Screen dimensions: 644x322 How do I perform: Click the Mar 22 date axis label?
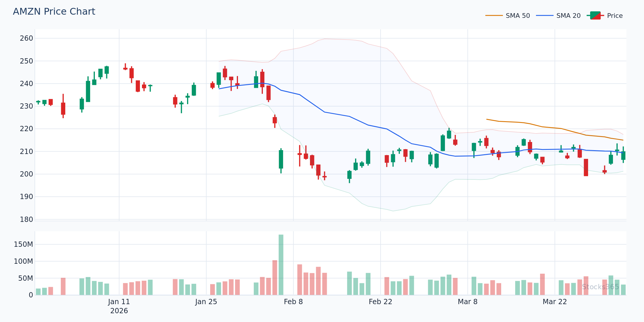(x=555, y=302)
